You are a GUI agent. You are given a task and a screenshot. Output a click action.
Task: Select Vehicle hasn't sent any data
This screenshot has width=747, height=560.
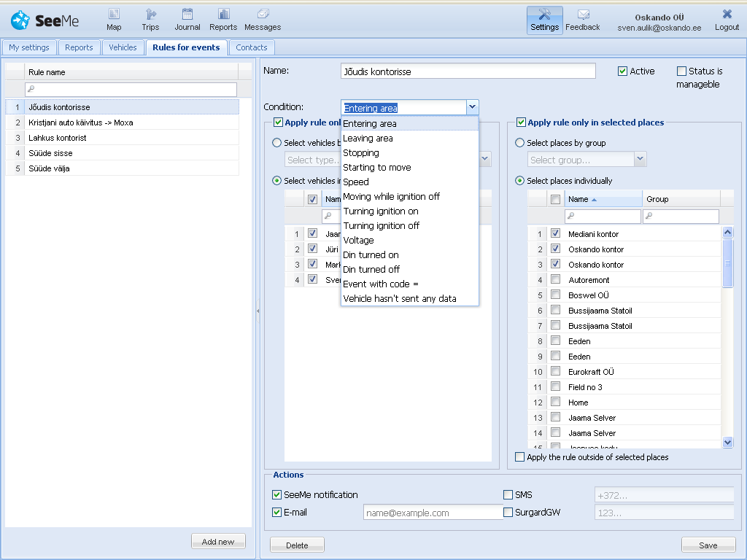[410, 299]
